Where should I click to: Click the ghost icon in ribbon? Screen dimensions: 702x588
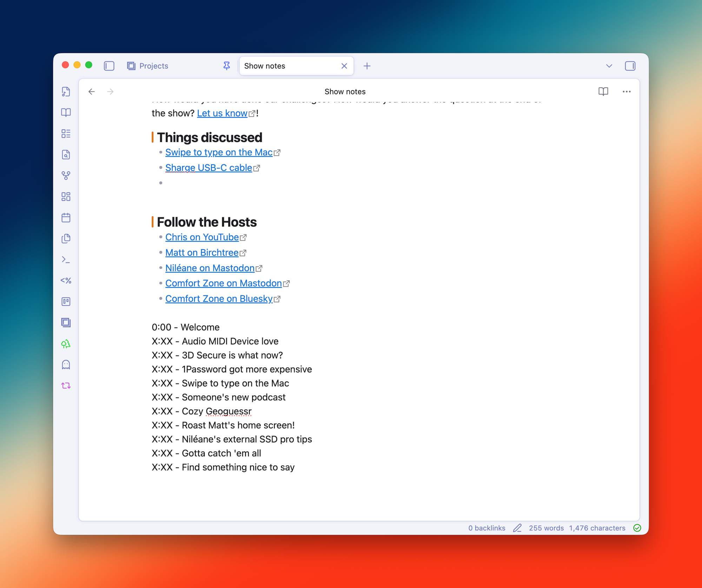[66, 365]
